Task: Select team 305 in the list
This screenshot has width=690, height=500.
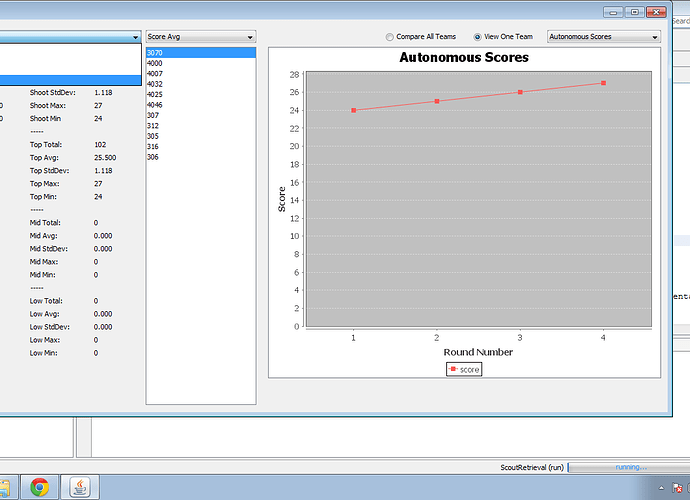Action: click(201, 136)
